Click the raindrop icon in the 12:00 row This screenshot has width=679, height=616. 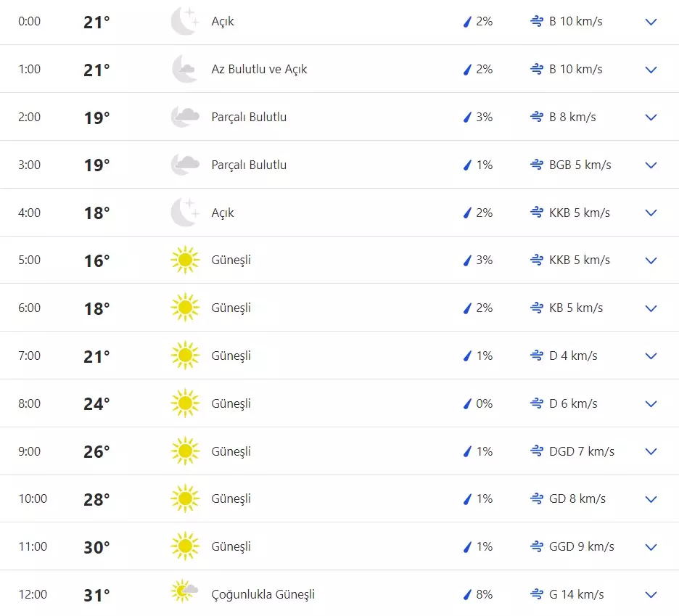click(467, 594)
